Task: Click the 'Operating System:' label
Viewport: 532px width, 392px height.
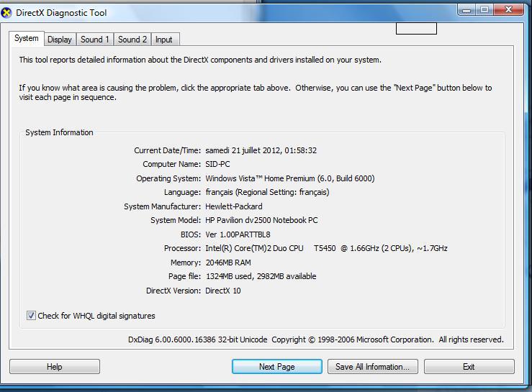Action: click(168, 178)
